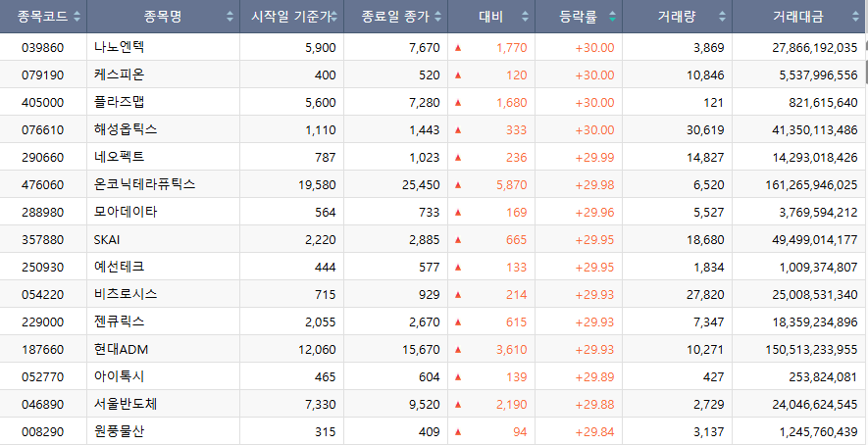Select stock name 온코닉테라퓨틱스
The width and height of the screenshot is (868, 445).
tap(144, 184)
